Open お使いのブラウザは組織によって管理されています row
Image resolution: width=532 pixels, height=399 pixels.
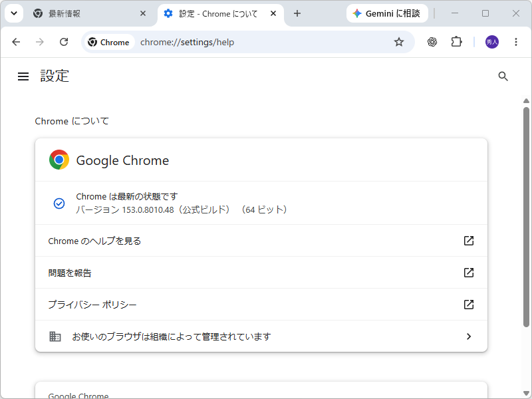point(261,336)
